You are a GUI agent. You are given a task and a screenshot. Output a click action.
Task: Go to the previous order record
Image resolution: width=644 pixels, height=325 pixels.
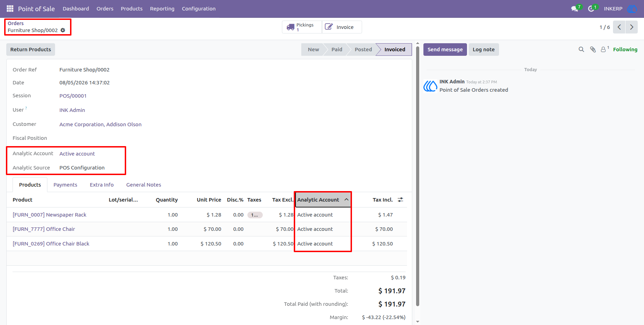pyautogui.click(x=619, y=27)
